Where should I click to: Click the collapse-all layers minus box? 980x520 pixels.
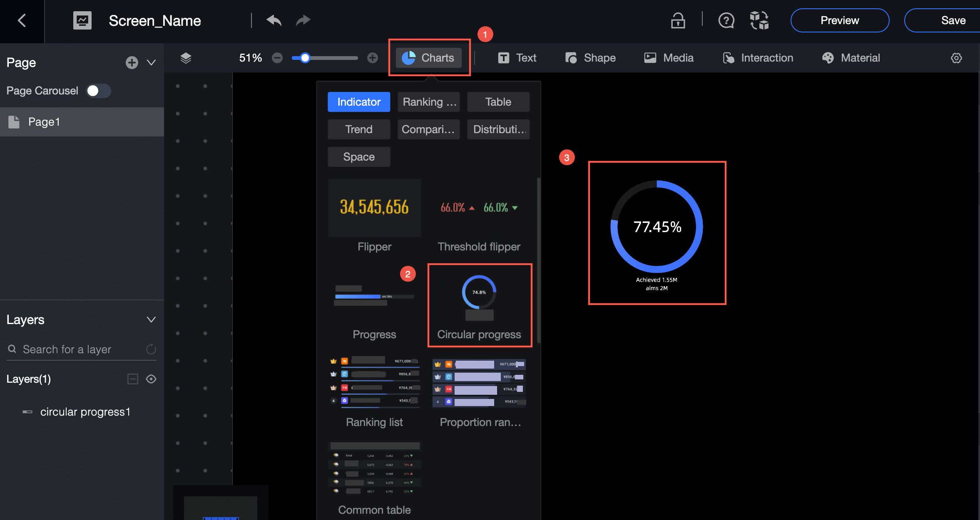point(132,379)
